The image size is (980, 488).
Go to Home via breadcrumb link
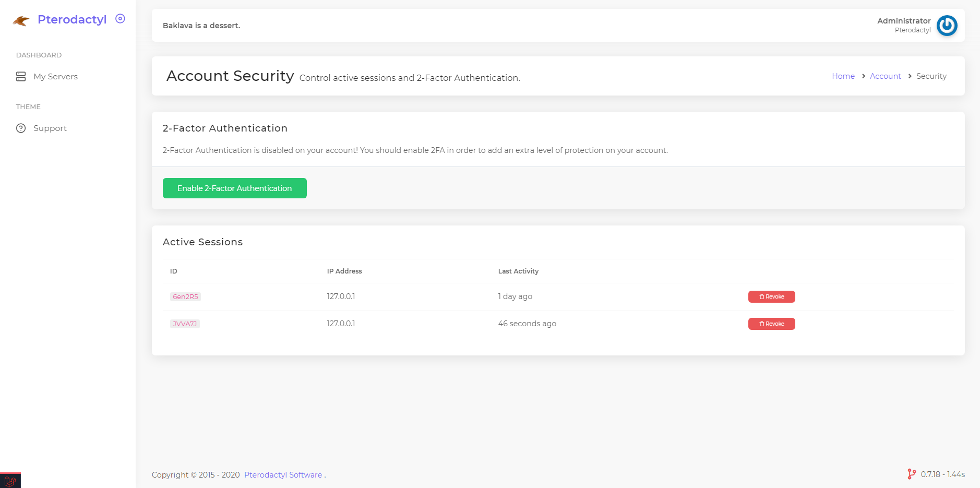point(843,76)
